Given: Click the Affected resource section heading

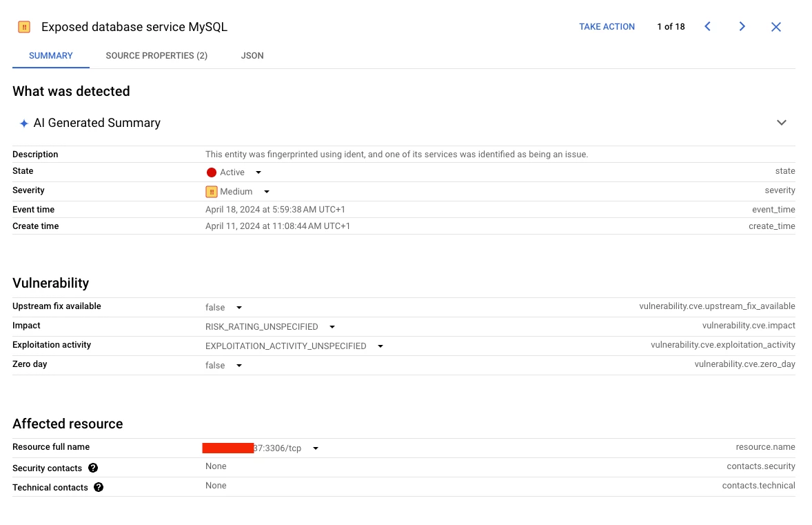Looking at the screenshot, I should [68, 424].
